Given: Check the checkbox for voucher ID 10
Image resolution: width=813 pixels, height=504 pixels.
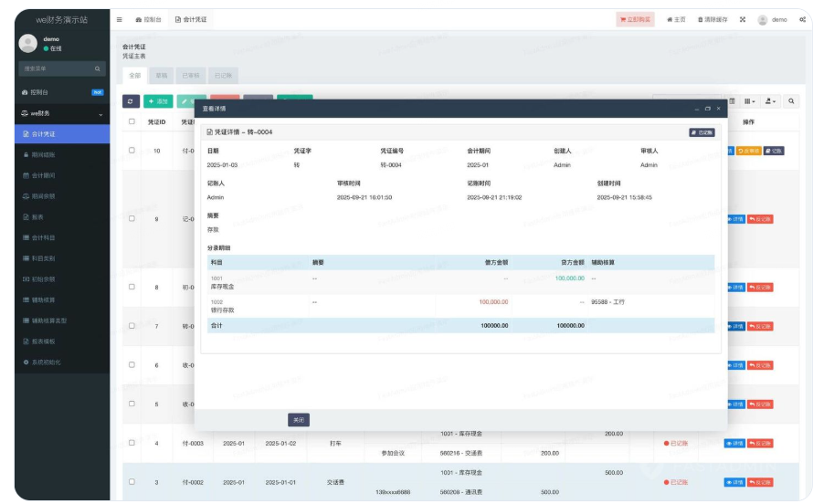Looking at the screenshot, I should click(x=132, y=151).
